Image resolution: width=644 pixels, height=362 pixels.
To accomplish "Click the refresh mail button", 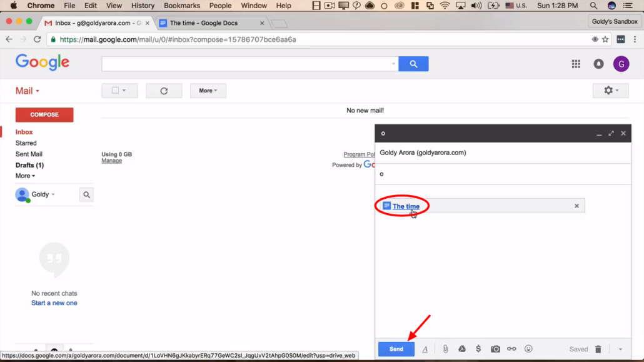I will (164, 91).
